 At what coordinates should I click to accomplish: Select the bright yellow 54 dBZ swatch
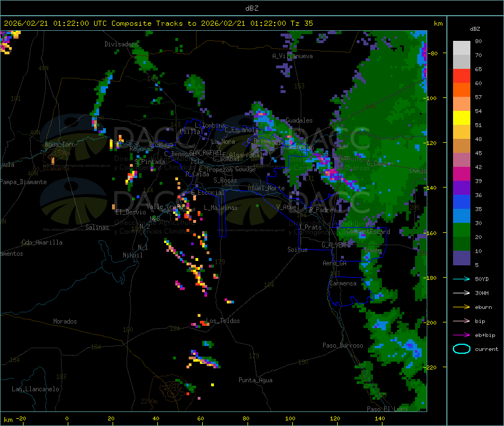tap(461, 118)
